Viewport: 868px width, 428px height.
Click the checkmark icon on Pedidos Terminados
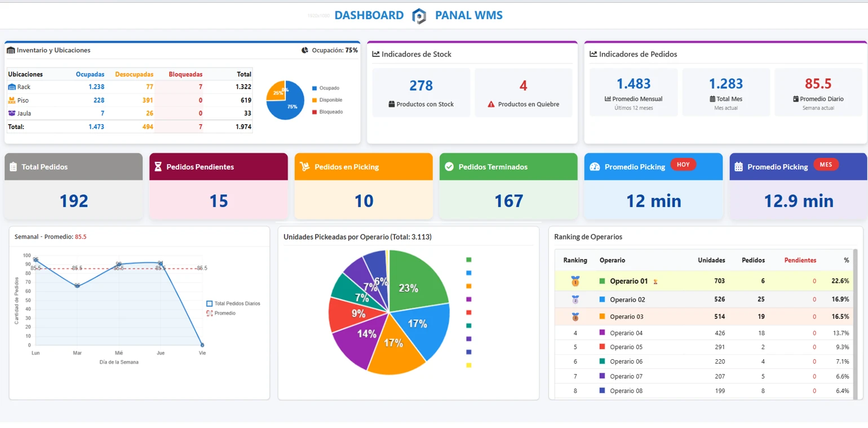tap(449, 166)
